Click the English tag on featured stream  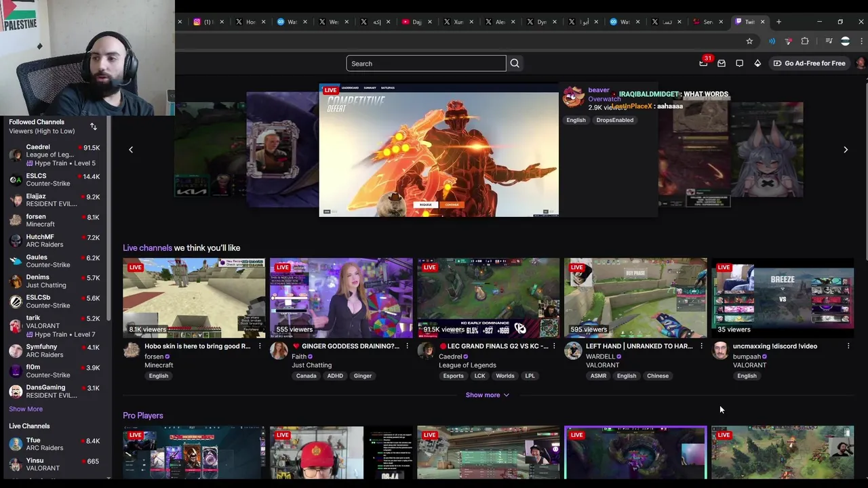pos(576,120)
